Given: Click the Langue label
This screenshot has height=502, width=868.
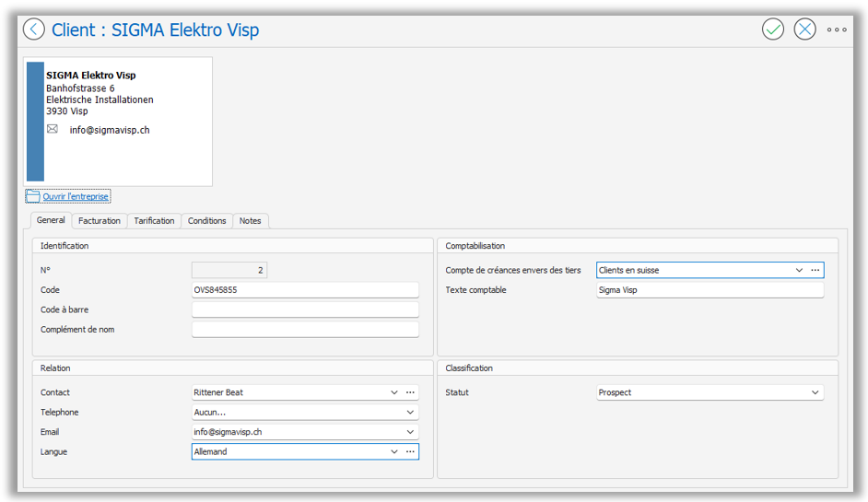Looking at the screenshot, I should 53,451.
